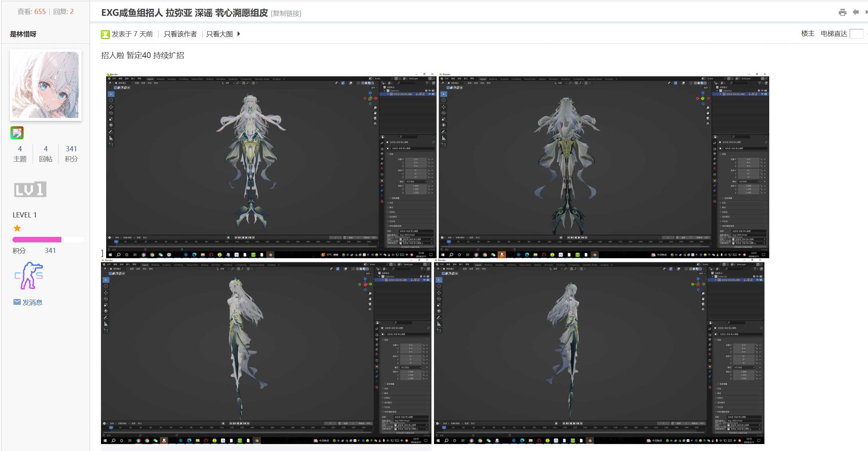868x451 pixels.
Task: Open the author's 回帖 count link
Action: tap(46, 154)
